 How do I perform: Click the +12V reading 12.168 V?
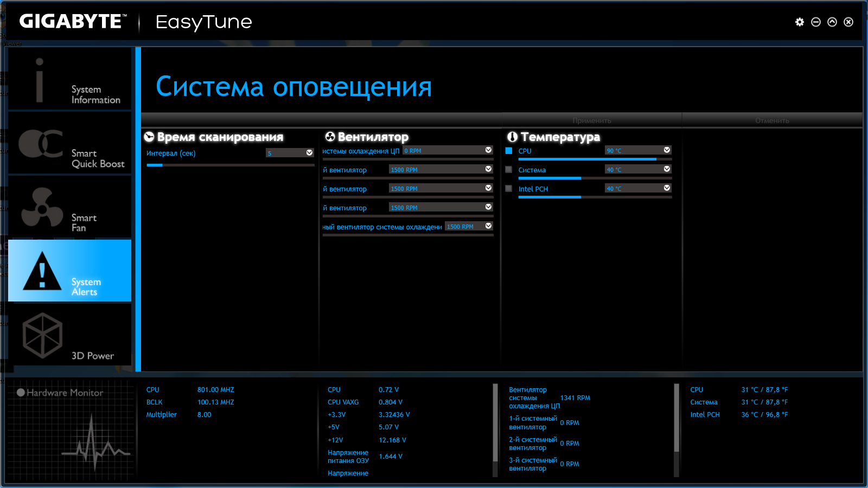pyautogui.click(x=393, y=440)
